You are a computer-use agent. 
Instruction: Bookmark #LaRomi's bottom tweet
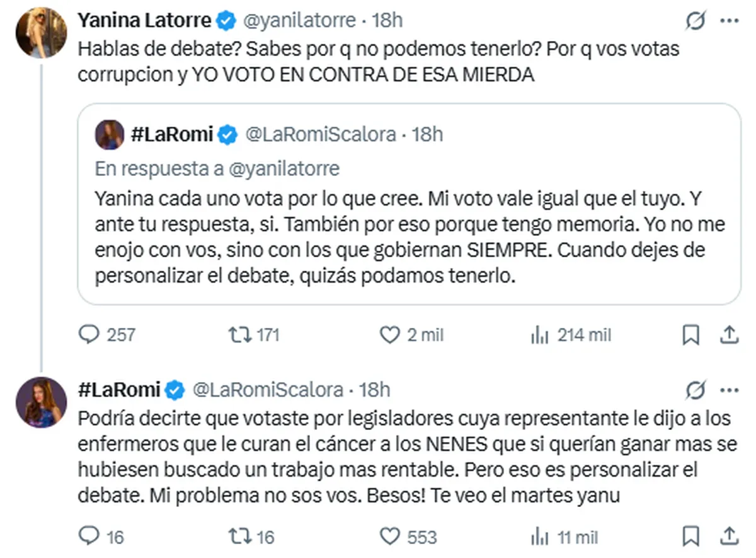pyautogui.click(x=691, y=537)
